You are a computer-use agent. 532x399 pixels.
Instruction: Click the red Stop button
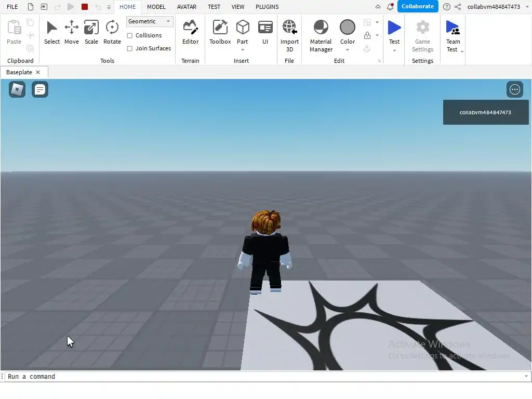coord(85,6)
